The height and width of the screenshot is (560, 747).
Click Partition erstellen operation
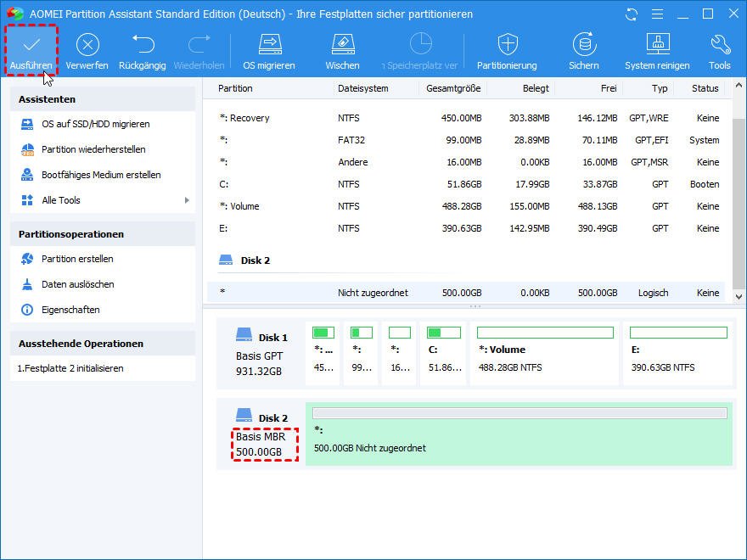click(x=77, y=259)
